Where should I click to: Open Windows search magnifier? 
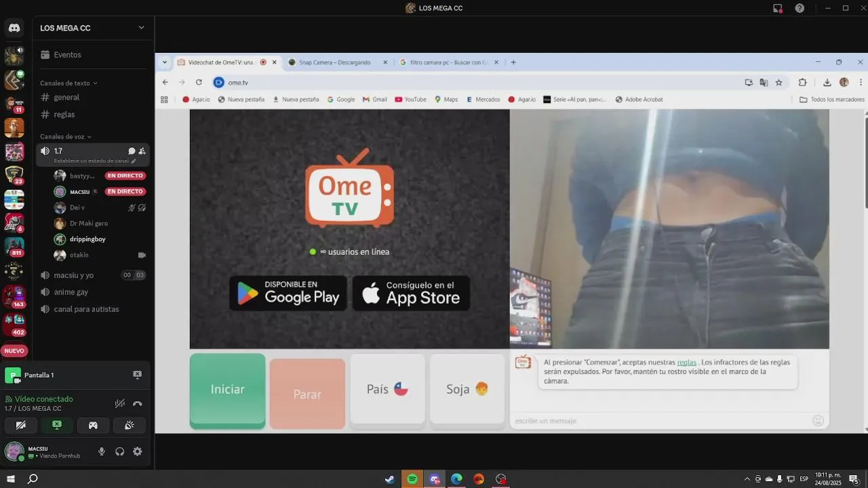click(x=33, y=479)
